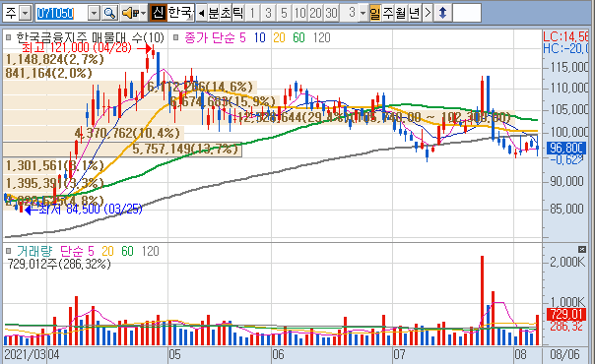Expand the stock code history dropdown

coord(95,13)
